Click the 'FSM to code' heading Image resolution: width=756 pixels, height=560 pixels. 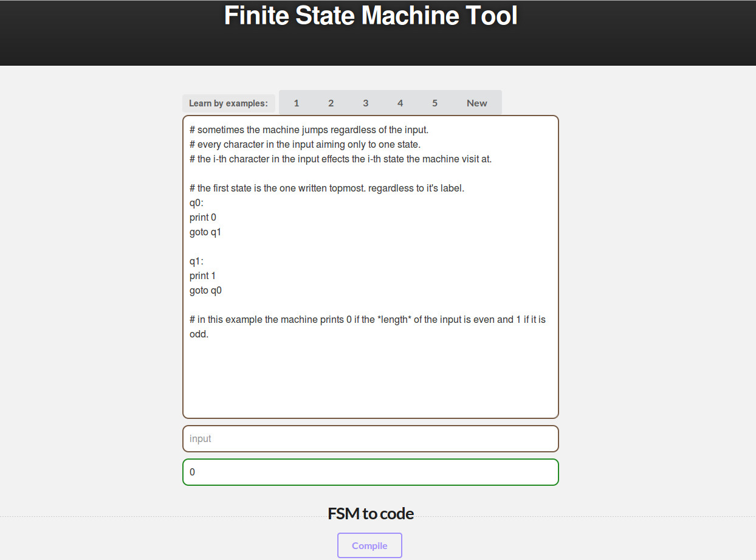click(x=371, y=514)
